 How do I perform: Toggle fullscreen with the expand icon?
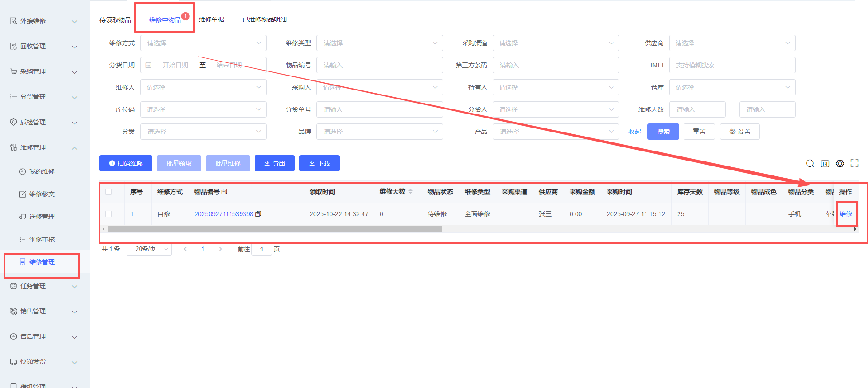coord(854,163)
